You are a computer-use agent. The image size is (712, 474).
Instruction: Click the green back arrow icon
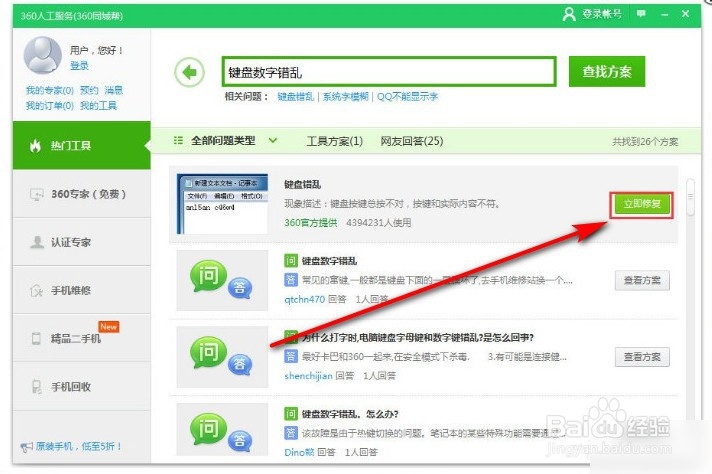tap(189, 72)
